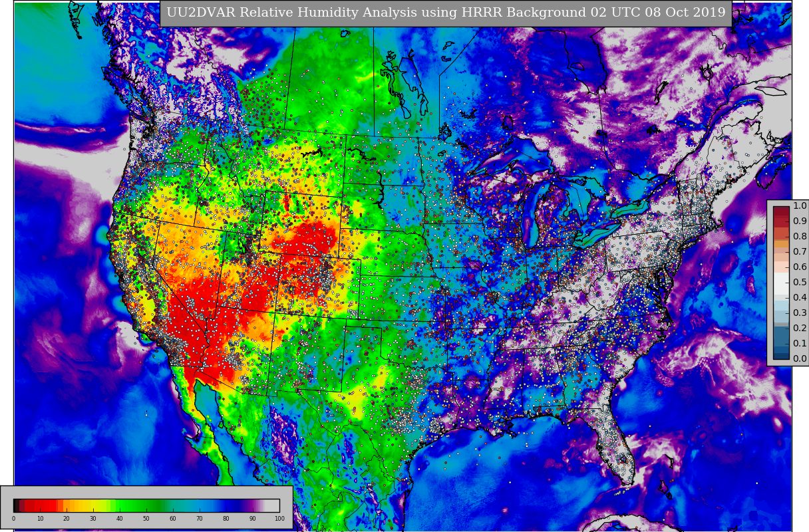This screenshot has height=532, width=809.
Task: Select tick label "100" on the bottom colorbar
Action: point(279,519)
